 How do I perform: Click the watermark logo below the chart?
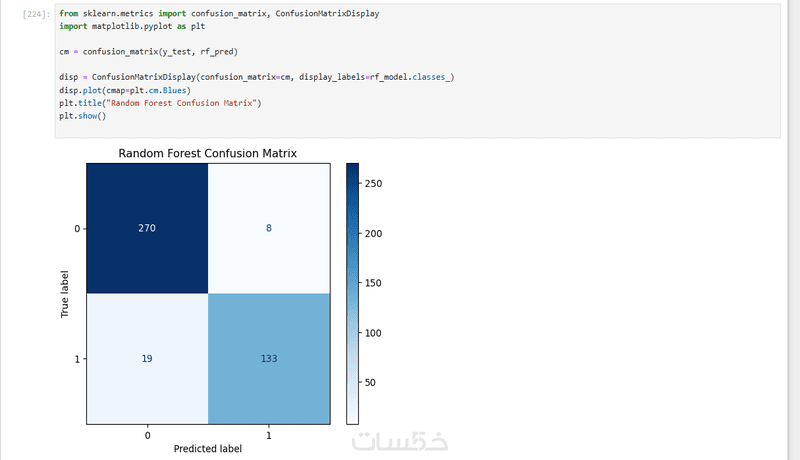pos(399,441)
